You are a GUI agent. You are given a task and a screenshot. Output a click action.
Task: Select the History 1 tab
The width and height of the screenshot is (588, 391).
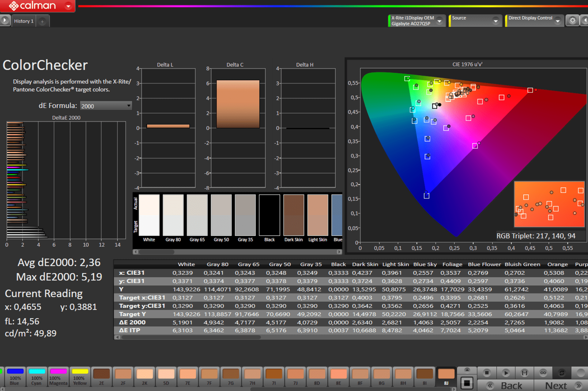(24, 21)
